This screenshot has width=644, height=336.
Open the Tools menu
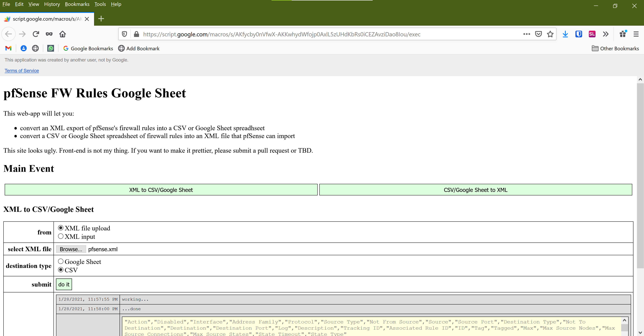point(100,4)
